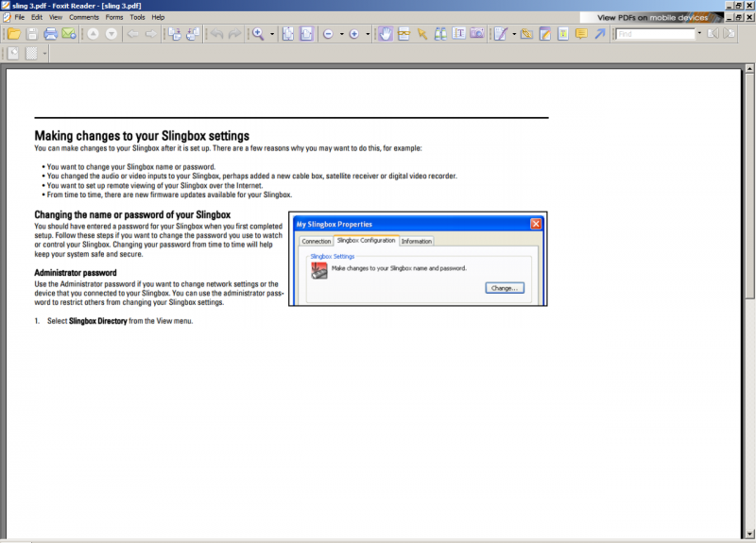Viewport: 756px width, 543px height.
Task: Click the Redo curved arrow icon
Action: pos(234,34)
